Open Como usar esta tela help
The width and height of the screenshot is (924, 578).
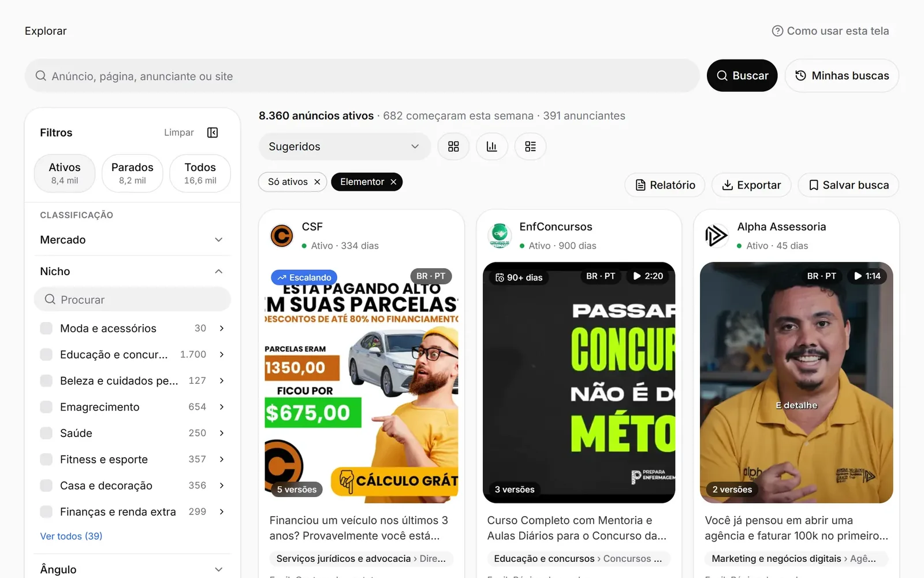[x=830, y=31]
